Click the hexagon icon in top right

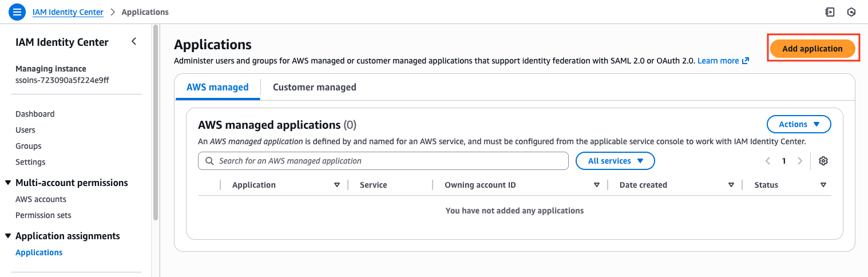coord(851,11)
